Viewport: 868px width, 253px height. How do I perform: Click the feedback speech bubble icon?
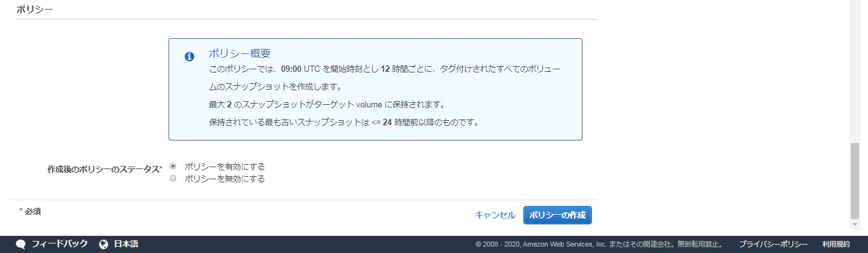pyautogui.click(x=20, y=244)
